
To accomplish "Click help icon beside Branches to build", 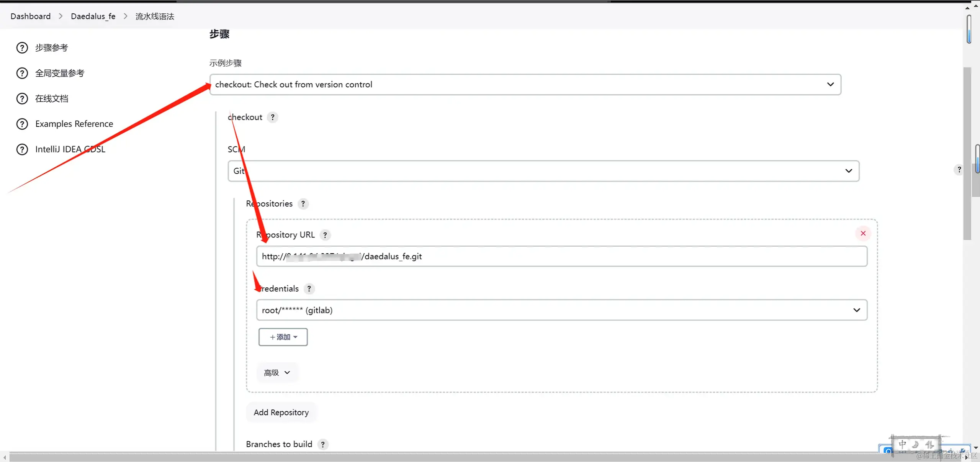I will click(323, 444).
